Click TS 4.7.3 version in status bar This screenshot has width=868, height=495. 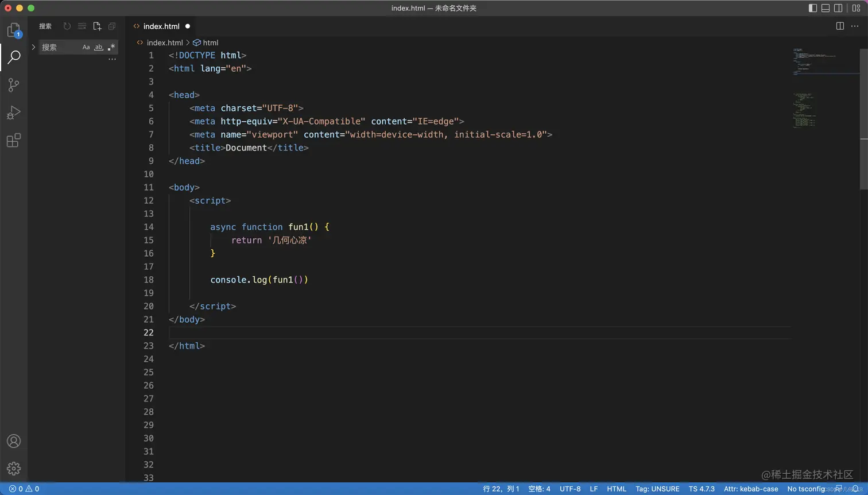point(702,489)
